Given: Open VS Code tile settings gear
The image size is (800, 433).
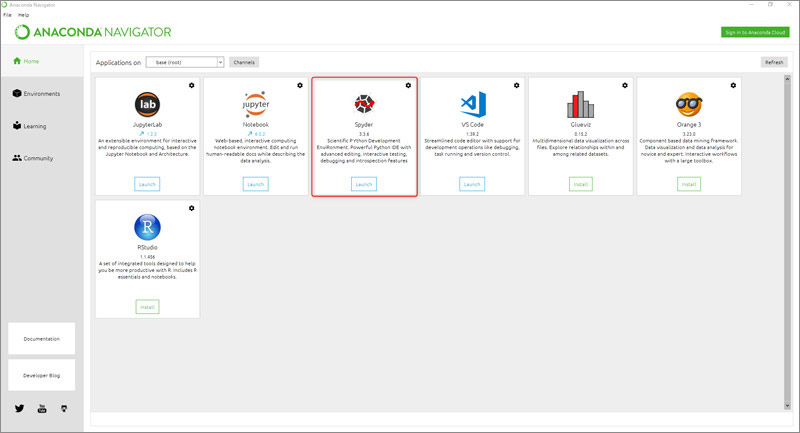Looking at the screenshot, I should (516, 85).
